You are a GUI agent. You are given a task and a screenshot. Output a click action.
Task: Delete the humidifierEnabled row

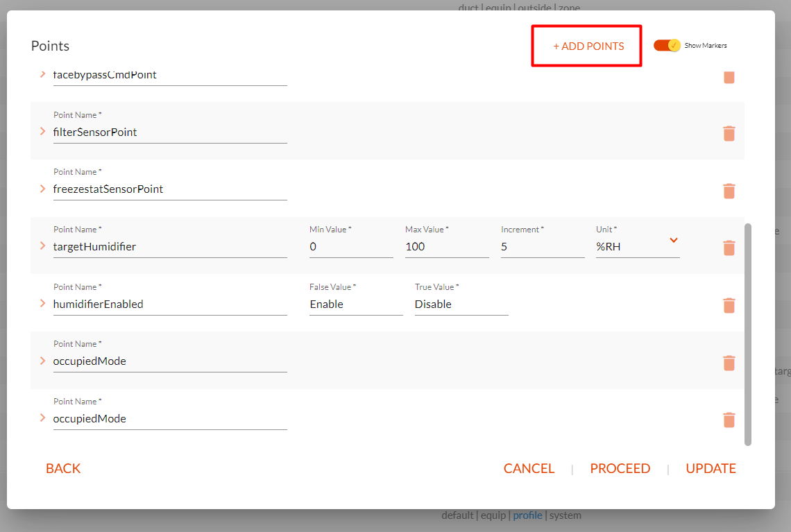[x=729, y=306]
